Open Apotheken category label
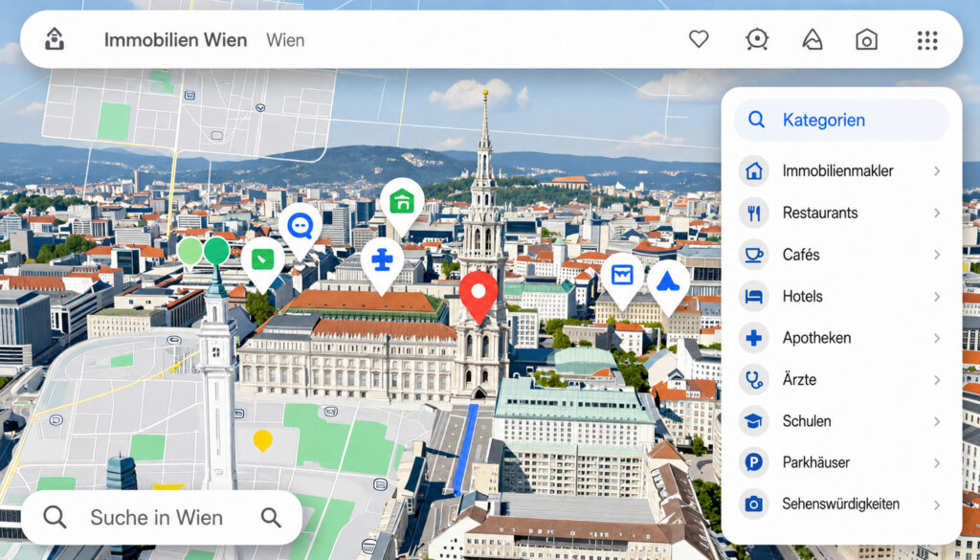The width and height of the screenshot is (980, 560). pyautogui.click(x=817, y=338)
